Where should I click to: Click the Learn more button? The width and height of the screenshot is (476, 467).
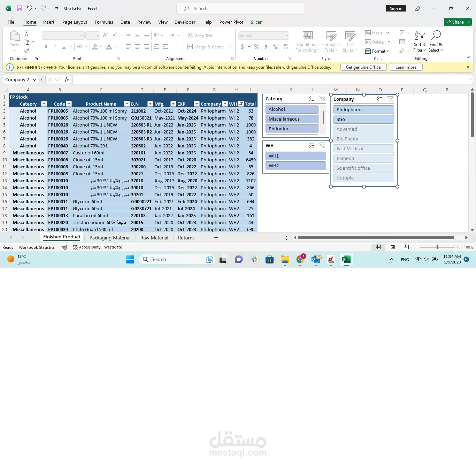tap(406, 67)
